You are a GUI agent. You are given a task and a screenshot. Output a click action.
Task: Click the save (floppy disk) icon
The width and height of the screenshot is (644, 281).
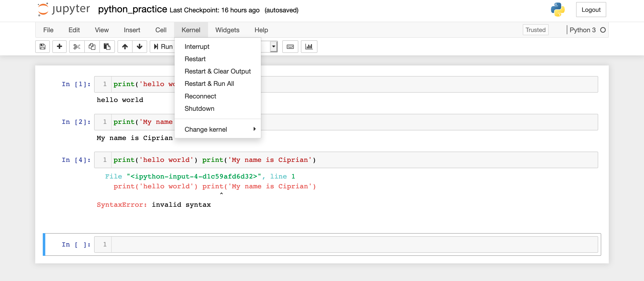(43, 46)
